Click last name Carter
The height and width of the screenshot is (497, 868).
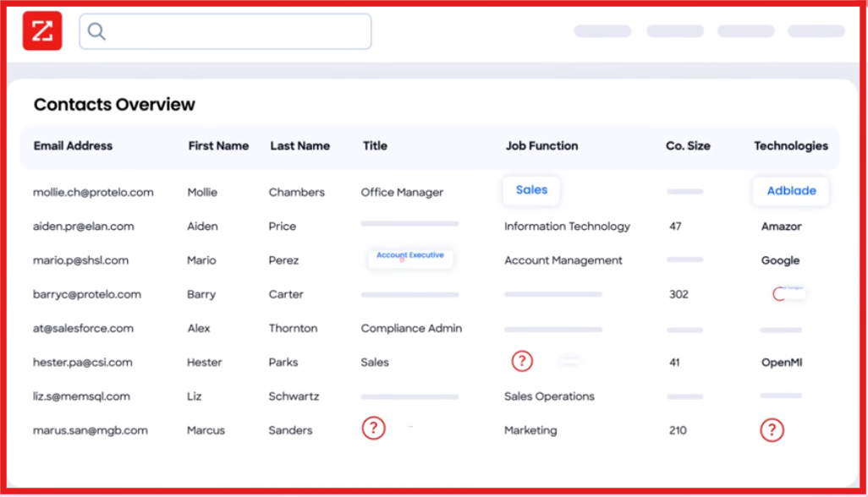click(x=286, y=294)
